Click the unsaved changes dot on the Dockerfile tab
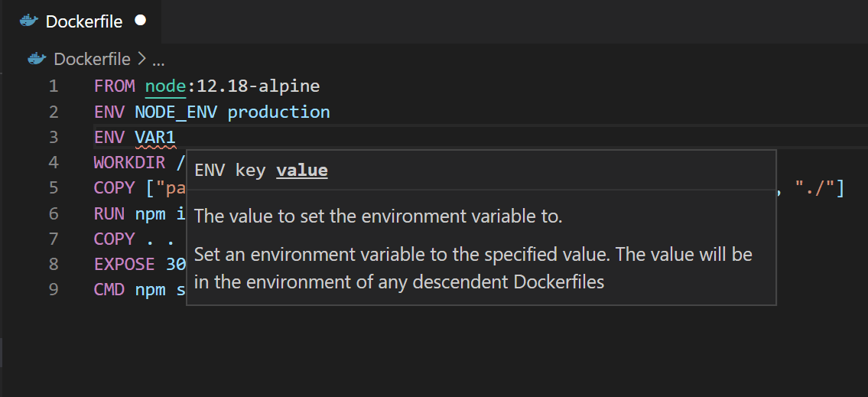This screenshot has height=397, width=868. (140, 21)
